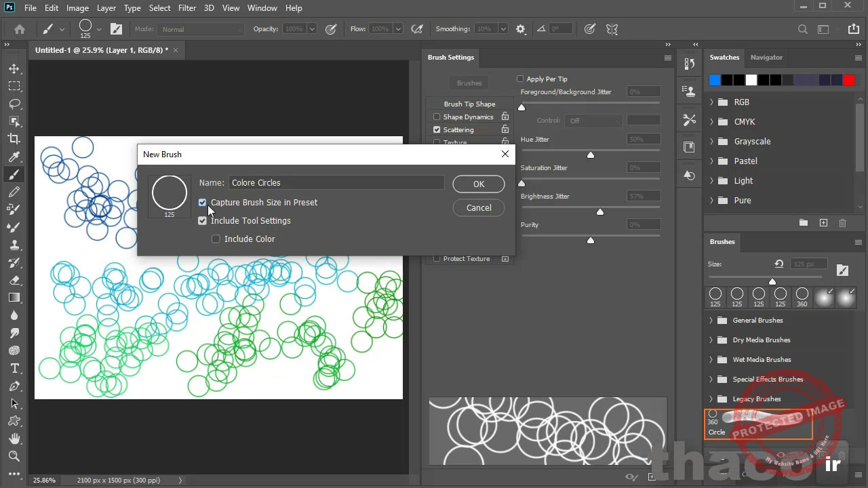Open Brush Settings panel menu

(667, 58)
